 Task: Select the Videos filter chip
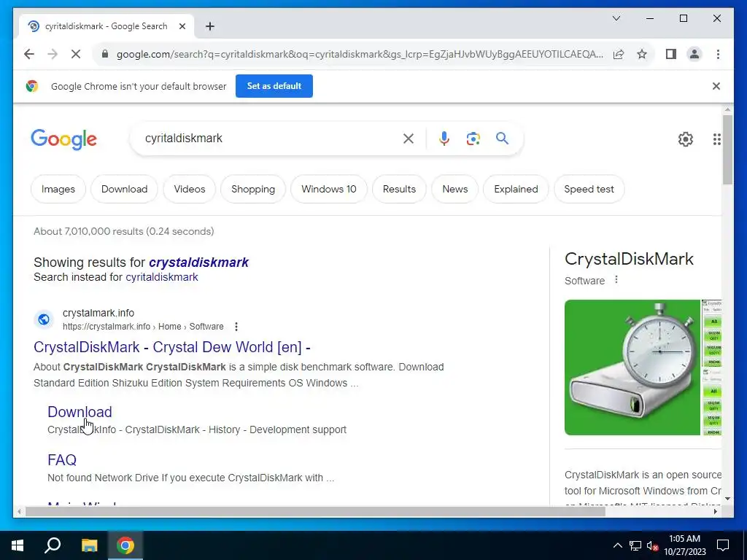[190, 189]
